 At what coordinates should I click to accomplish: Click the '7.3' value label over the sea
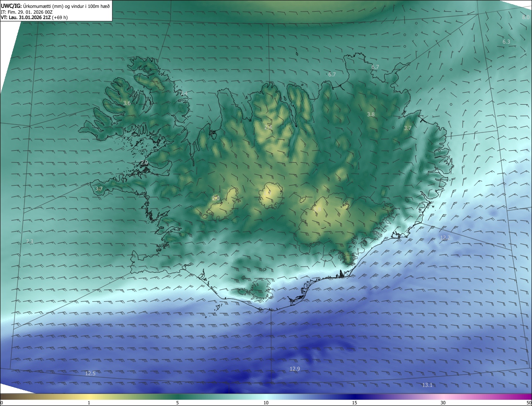pos(30,241)
